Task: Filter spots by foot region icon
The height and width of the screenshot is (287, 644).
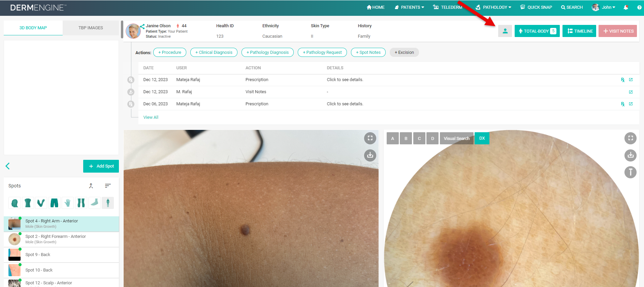Action: (94, 203)
